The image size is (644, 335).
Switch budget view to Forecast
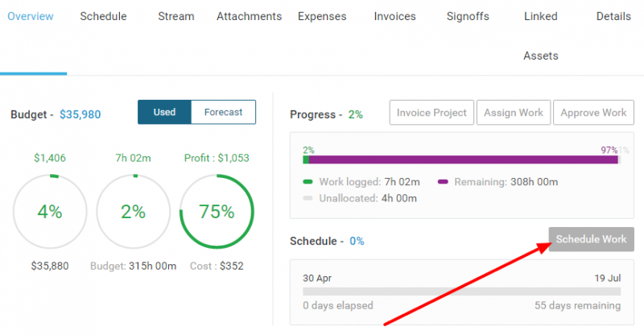coord(223,112)
